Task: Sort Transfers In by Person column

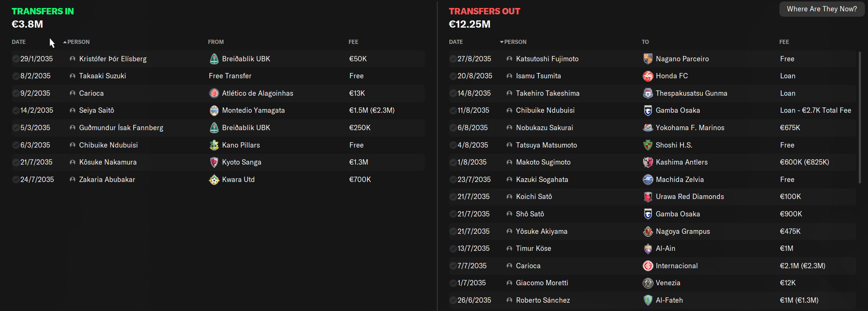Action: [77, 42]
